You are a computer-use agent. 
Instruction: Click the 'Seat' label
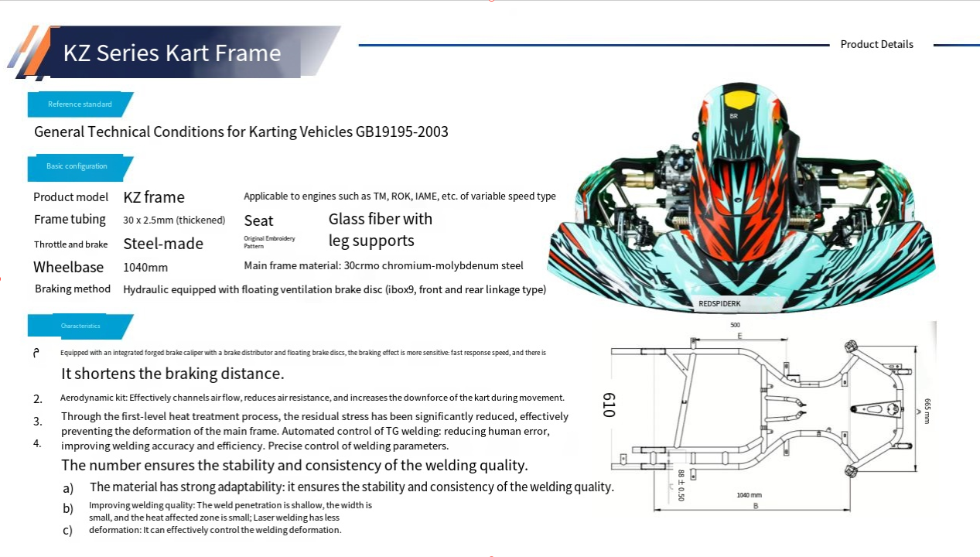(x=259, y=220)
